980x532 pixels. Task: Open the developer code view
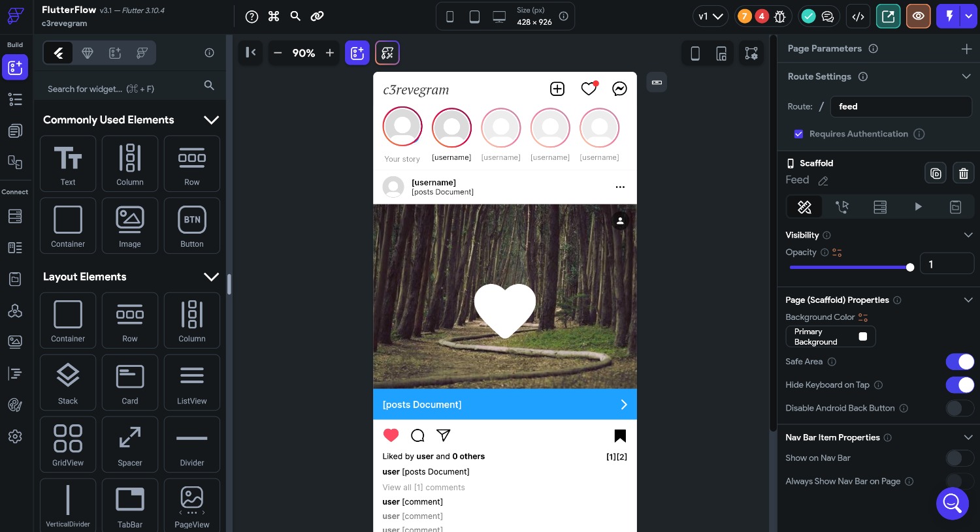click(858, 16)
